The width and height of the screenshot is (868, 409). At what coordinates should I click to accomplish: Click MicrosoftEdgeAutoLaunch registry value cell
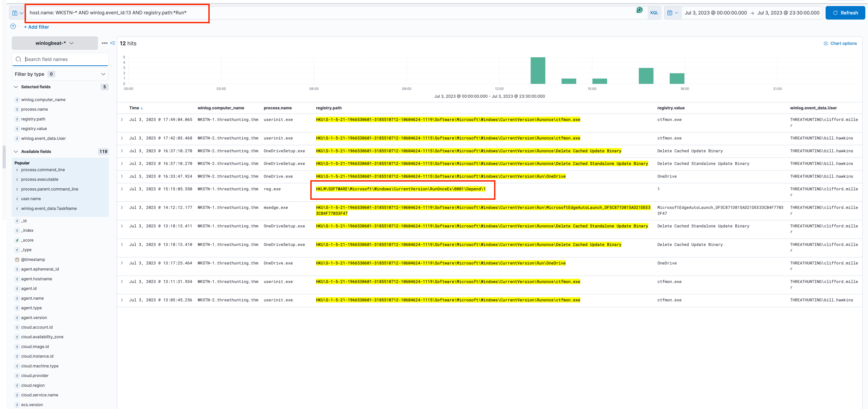720,211
